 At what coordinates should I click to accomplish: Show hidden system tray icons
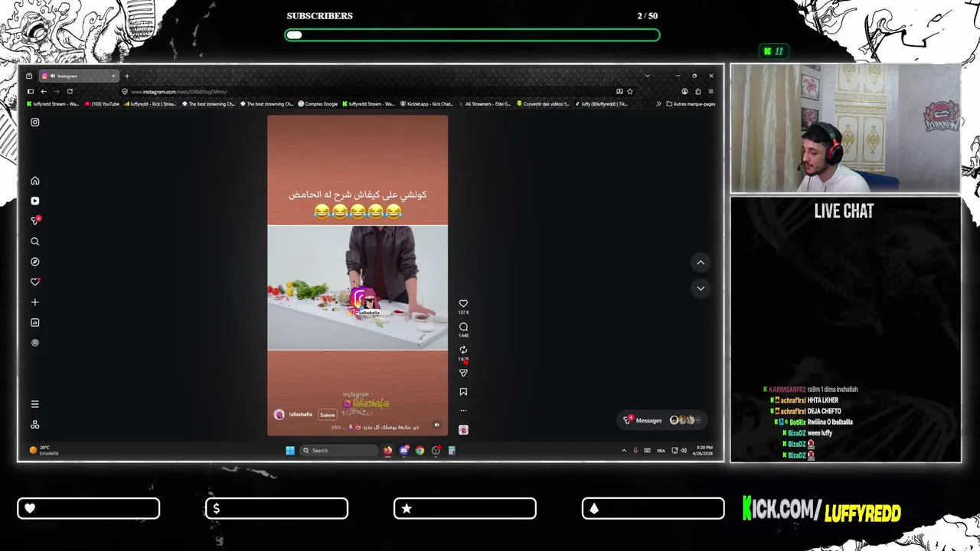coord(623,451)
